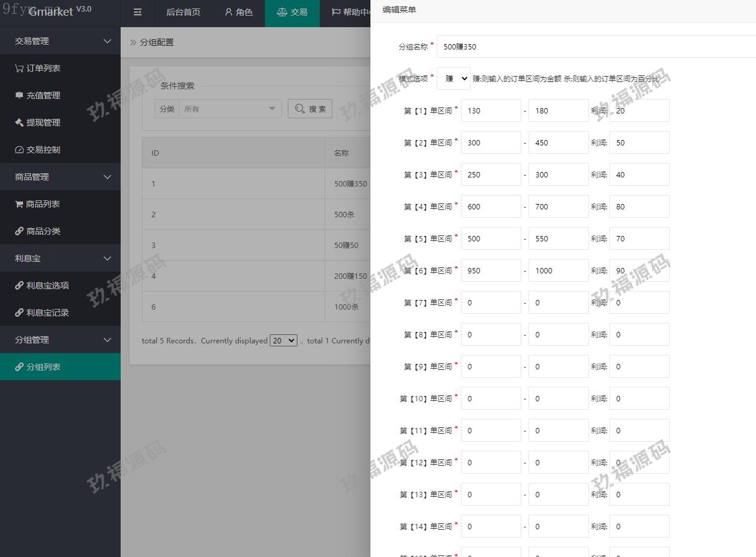Image resolution: width=756 pixels, height=557 pixels.
Task: Open the product category link item
Action: tap(37, 231)
